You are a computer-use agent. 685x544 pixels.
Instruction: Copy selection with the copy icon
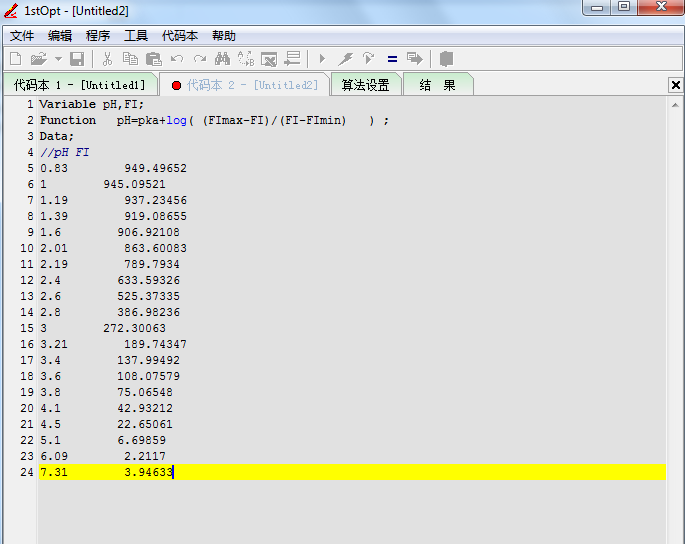tap(130, 59)
